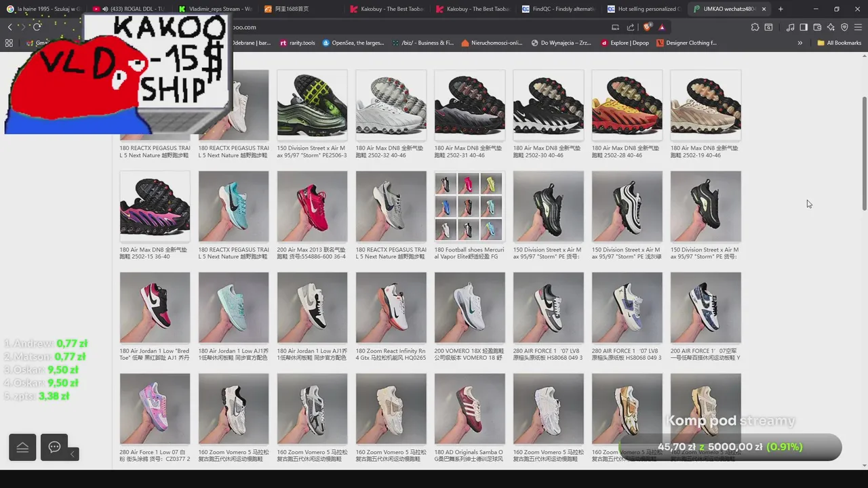
Task: Open the apps grid icon in bookmarks bar
Action: point(9,43)
